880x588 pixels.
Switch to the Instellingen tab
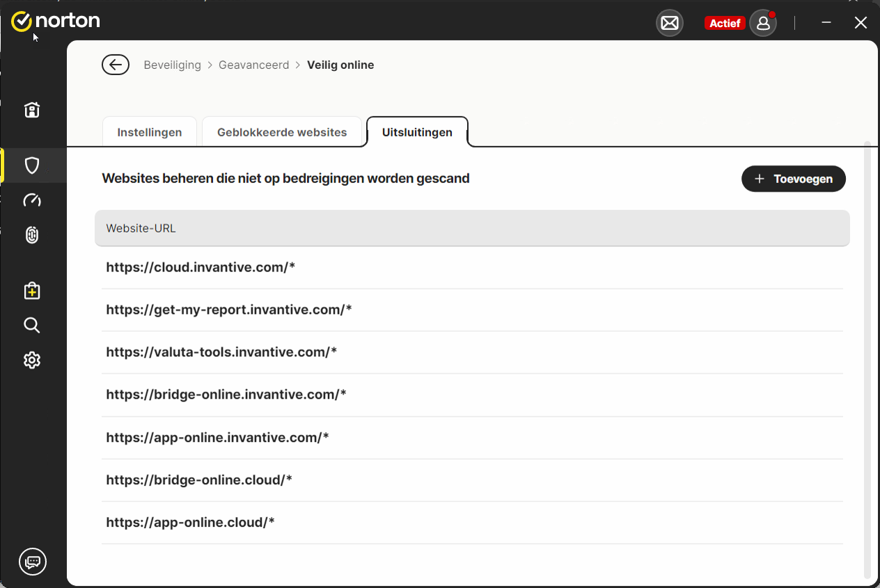[150, 132]
